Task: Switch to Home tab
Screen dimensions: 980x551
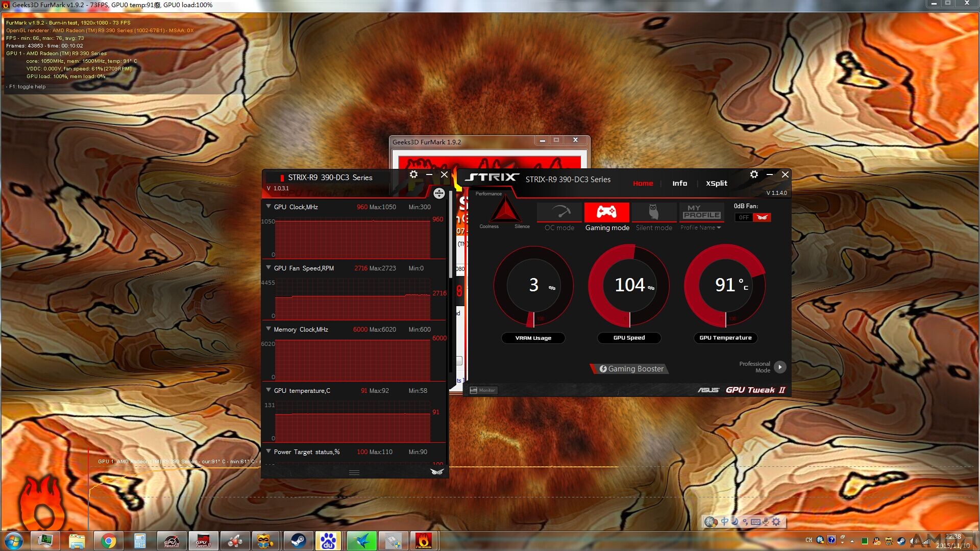Action: (x=643, y=183)
